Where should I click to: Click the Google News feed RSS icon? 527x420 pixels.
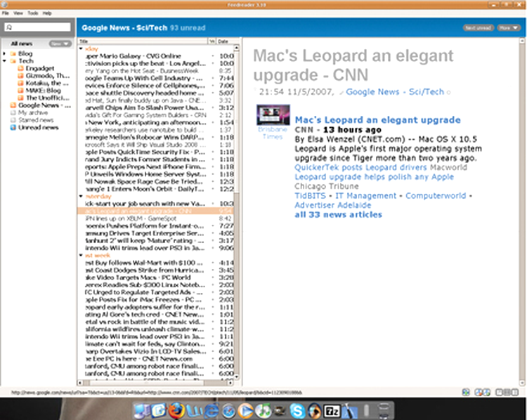coord(13,105)
